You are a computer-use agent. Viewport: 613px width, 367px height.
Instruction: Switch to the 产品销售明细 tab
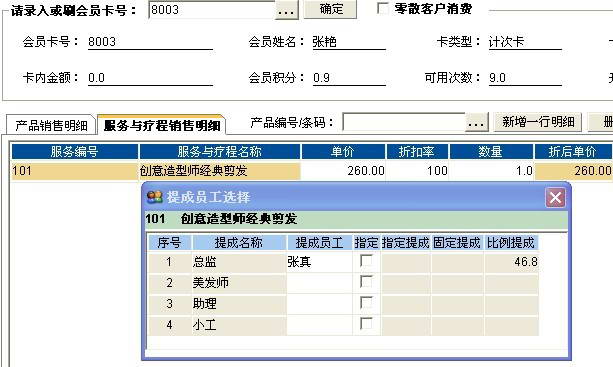51,125
